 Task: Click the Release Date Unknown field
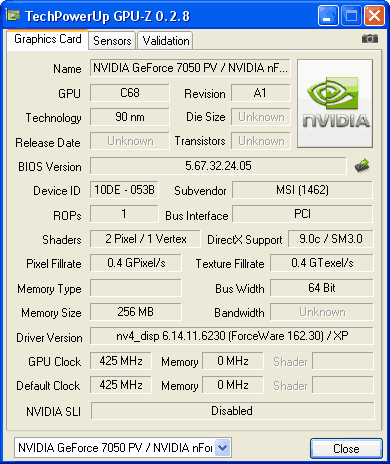click(x=130, y=141)
